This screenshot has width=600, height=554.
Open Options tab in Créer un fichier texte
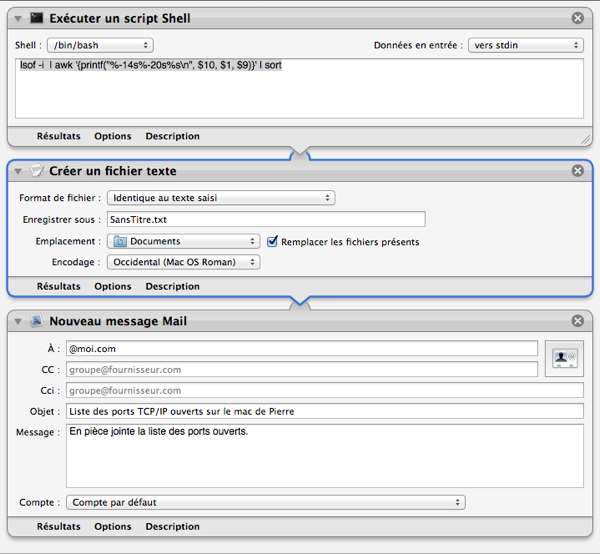pyautogui.click(x=113, y=286)
